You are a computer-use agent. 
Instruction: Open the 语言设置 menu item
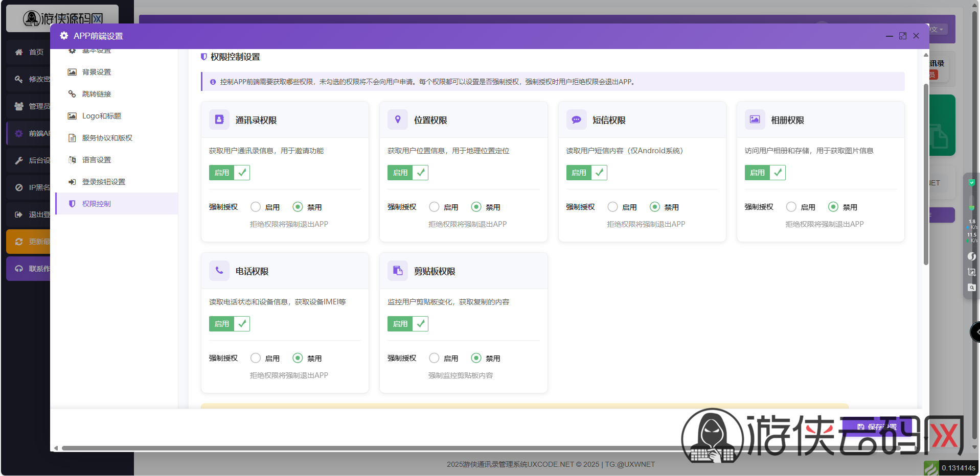[x=97, y=160]
